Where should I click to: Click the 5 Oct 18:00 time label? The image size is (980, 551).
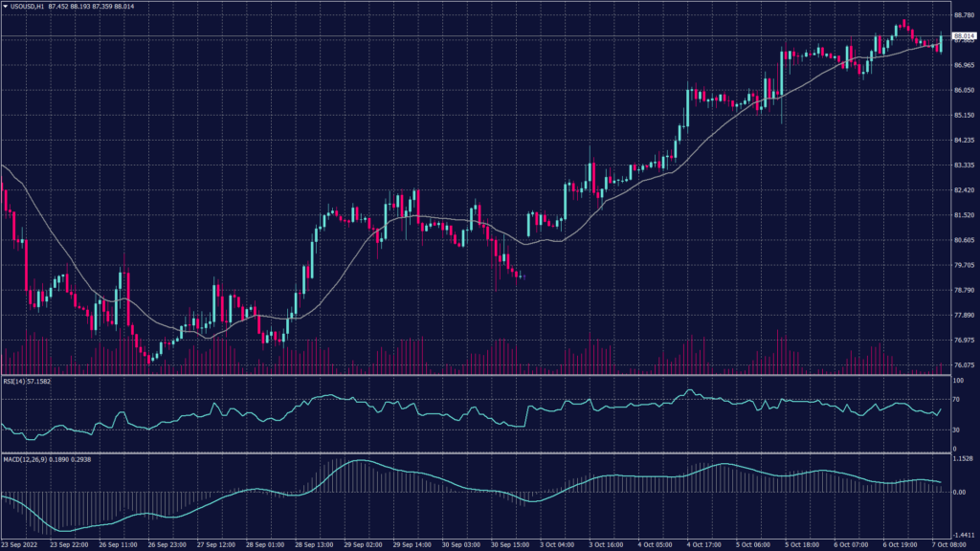click(797, 544)
